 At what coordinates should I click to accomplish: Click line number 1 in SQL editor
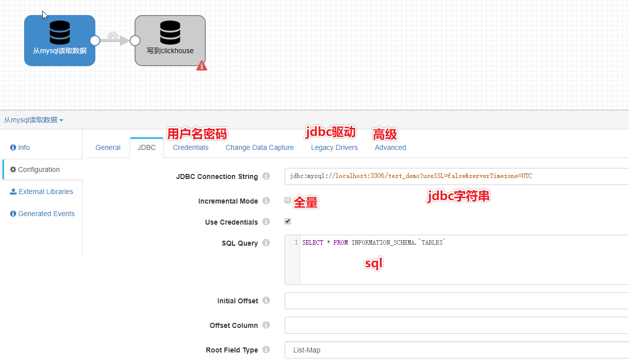tap(296, 243)
